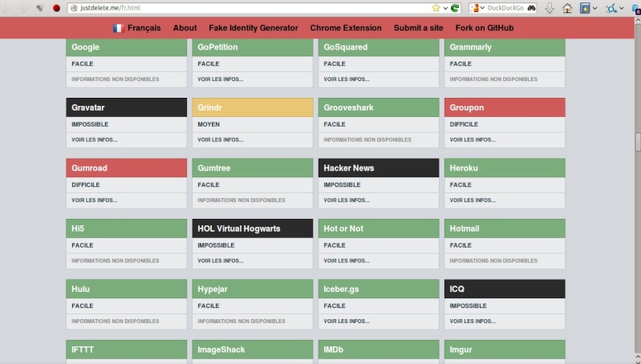
Task: Expand bookmarks icon dropdown arrow
Action: click(594, 8)
